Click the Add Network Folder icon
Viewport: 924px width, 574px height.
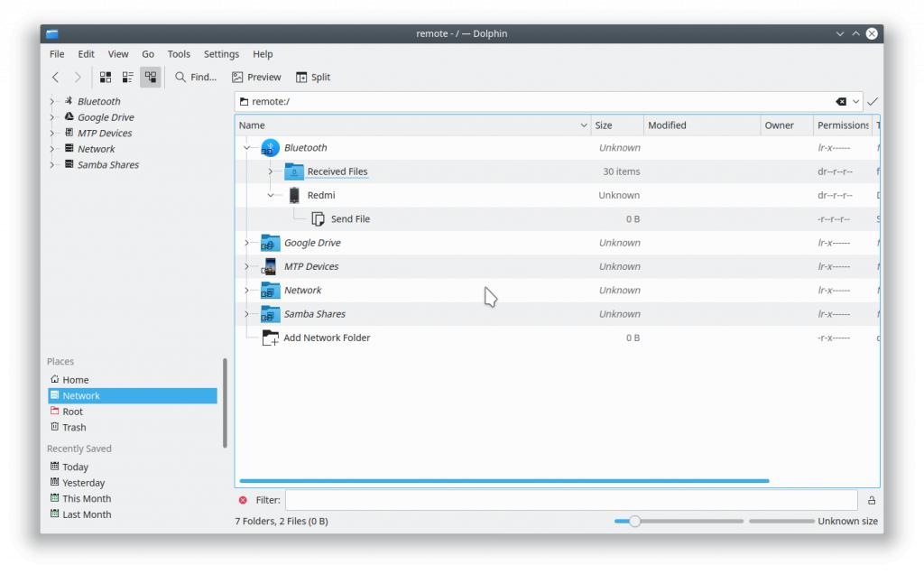[270, 338]
